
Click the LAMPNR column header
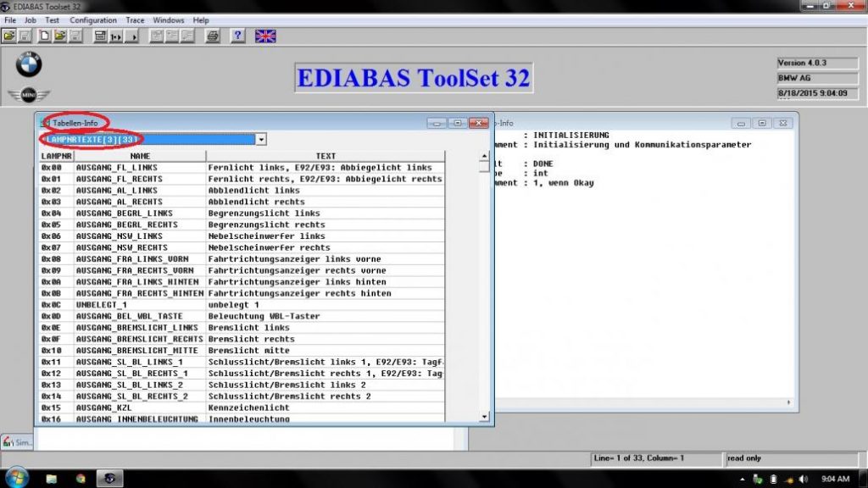coord(57,156)
